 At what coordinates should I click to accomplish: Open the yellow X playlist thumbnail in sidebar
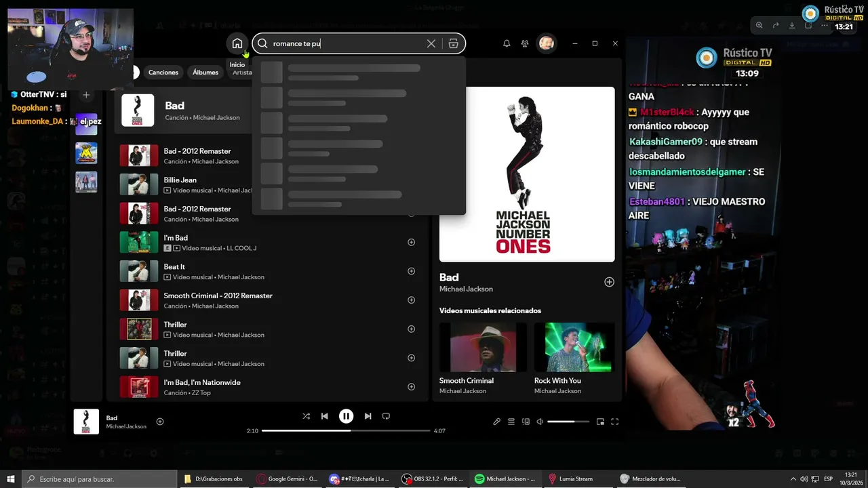[x=86, y=152]
